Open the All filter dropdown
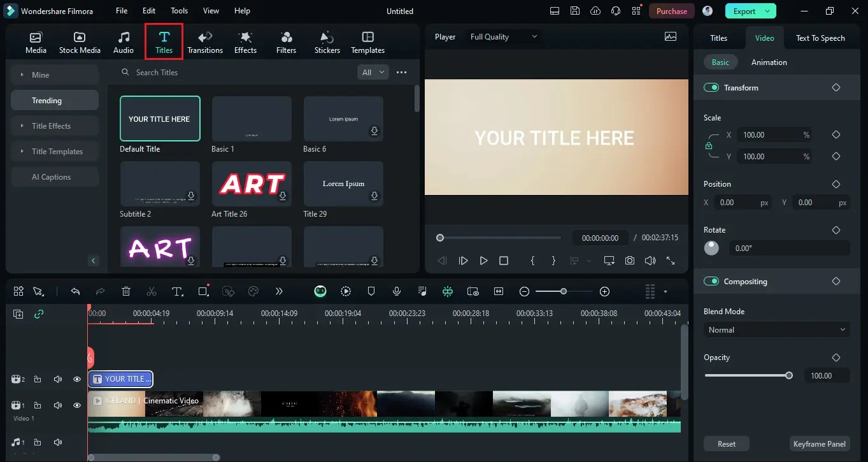 (x=373, y=72)
